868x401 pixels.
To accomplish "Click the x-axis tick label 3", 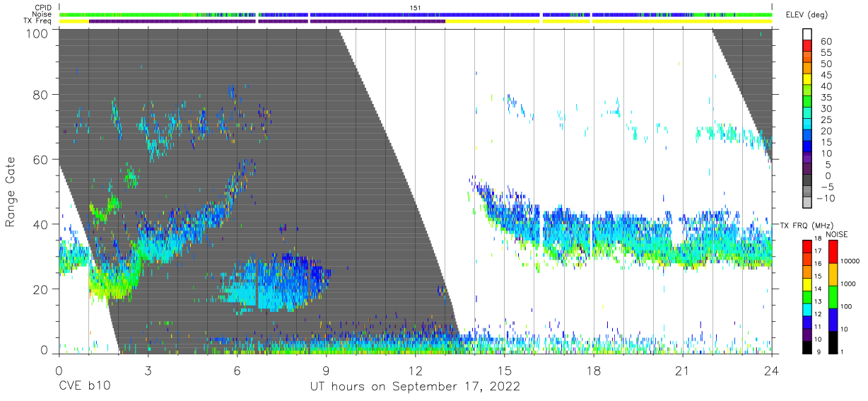I will tap(148, 371).
